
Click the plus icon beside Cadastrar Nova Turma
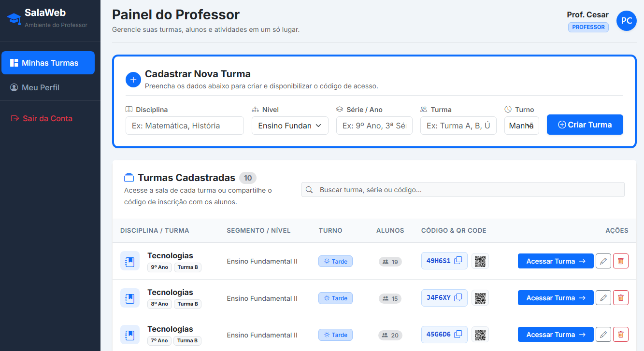[x=133, y=80]
